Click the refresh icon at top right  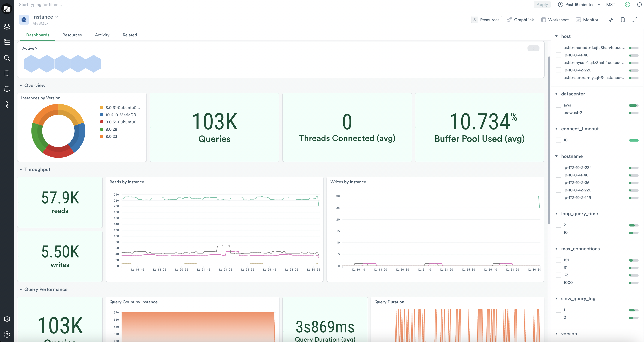pos(639,4)
